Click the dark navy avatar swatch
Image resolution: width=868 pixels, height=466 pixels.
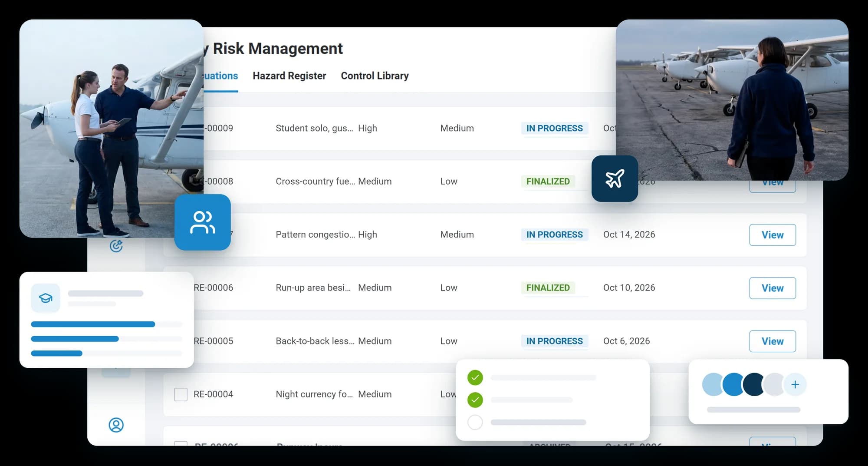(753, 384)
